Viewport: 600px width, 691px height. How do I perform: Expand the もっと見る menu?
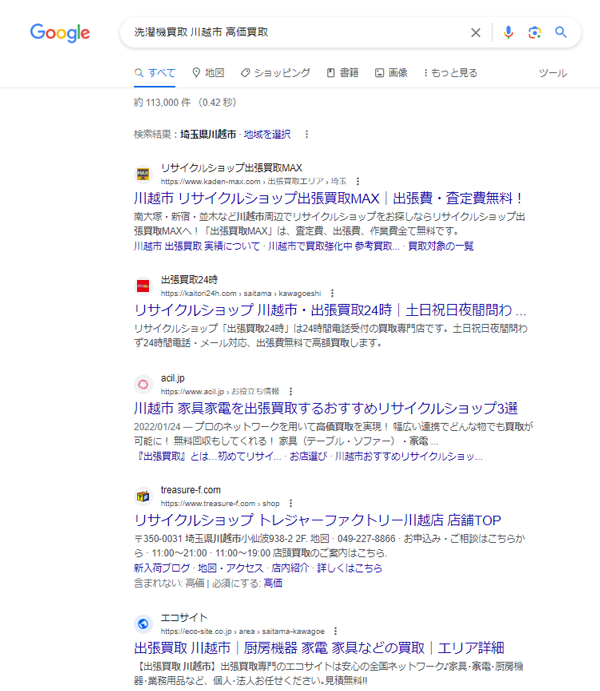point(450,73)
